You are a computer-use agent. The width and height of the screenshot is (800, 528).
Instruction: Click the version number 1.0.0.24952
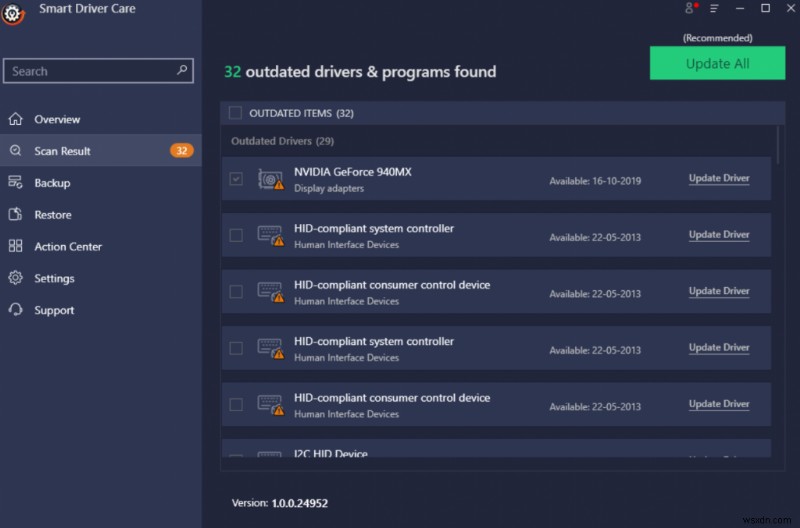pyautogui.click(x=299, y=503)
